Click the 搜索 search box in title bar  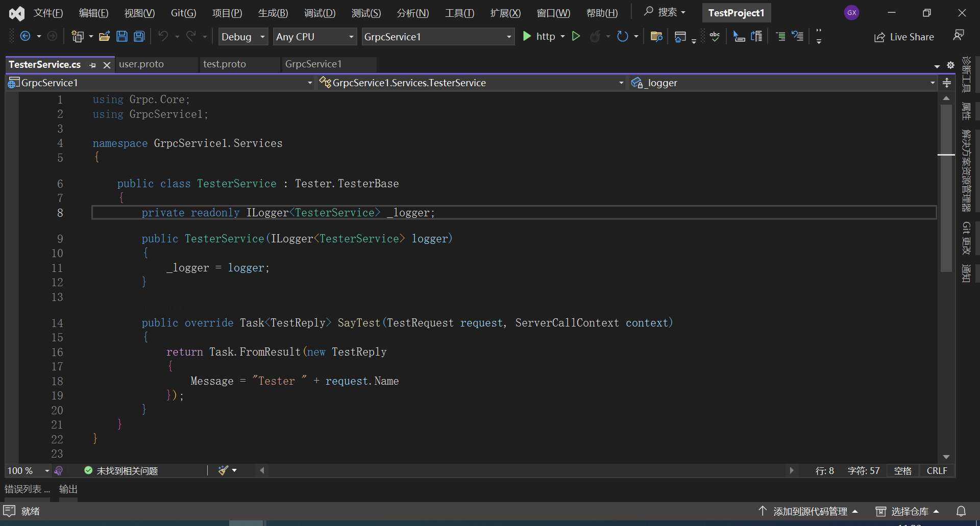(665, 12)
